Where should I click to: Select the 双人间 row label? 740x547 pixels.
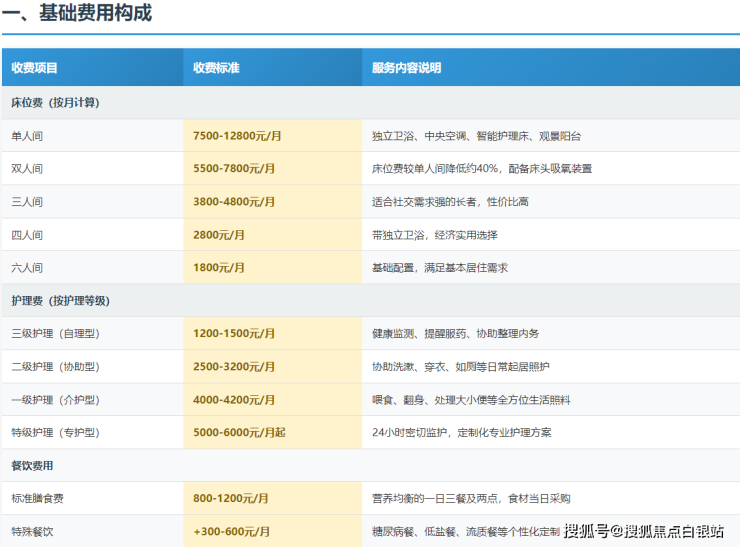(27, 169)
